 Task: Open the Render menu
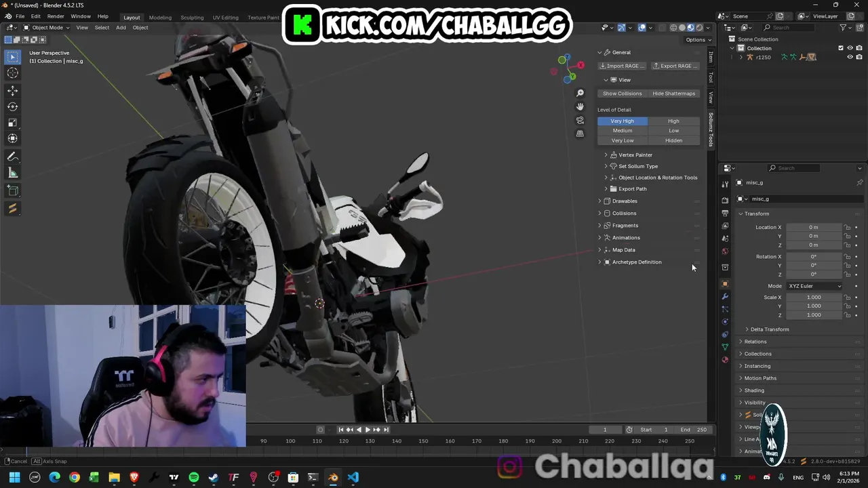(56, 16)
